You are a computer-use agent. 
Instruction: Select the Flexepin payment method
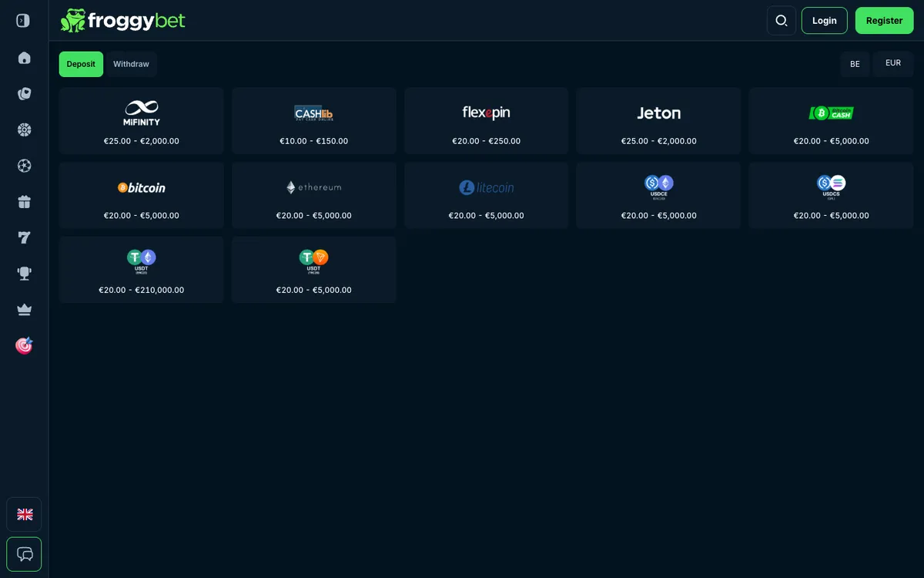(487, 121)
